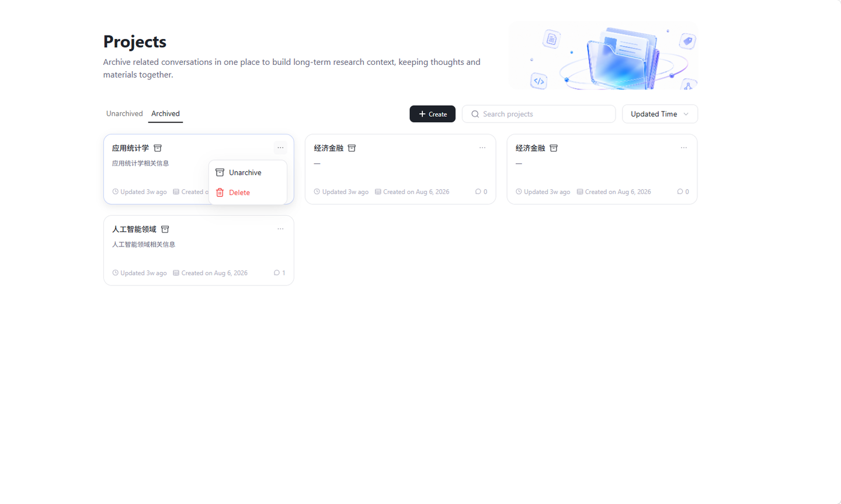Select the Archived tab

(x=165, y=113)
